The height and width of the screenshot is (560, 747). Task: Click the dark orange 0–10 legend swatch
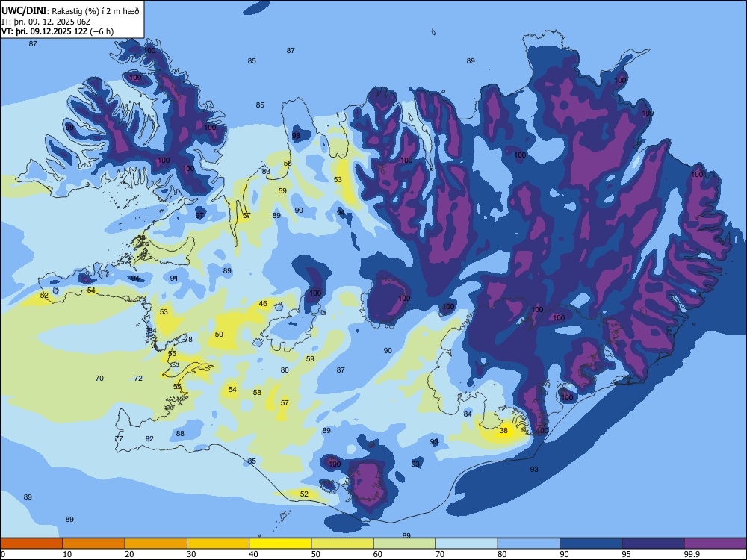pyautogui.click(x=31, y=544)
